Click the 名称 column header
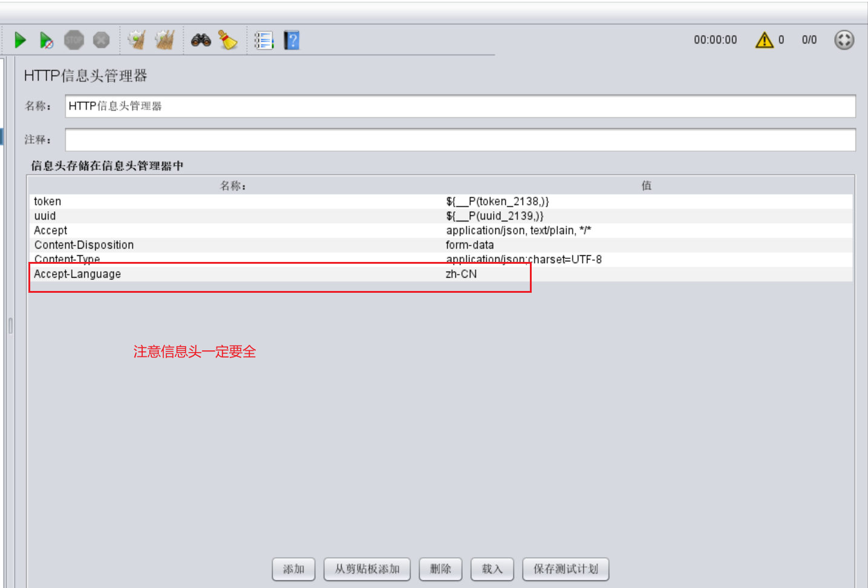868x588 pixels. 233,186
